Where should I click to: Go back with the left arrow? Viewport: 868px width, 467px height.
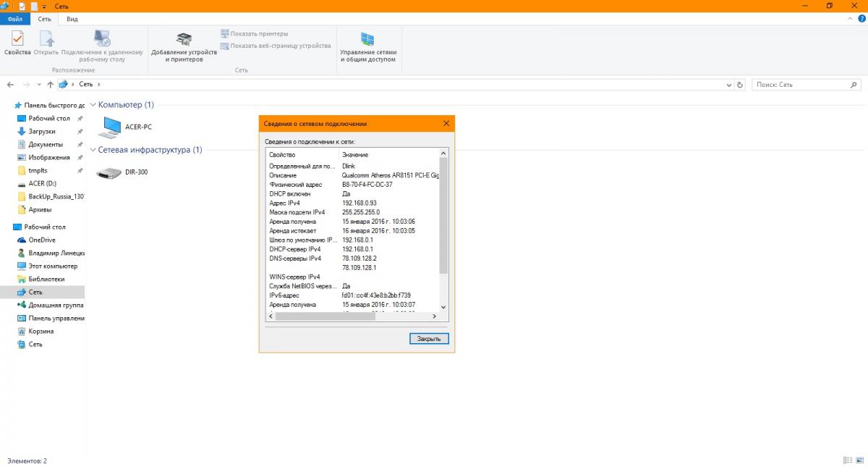click(10, 85)
